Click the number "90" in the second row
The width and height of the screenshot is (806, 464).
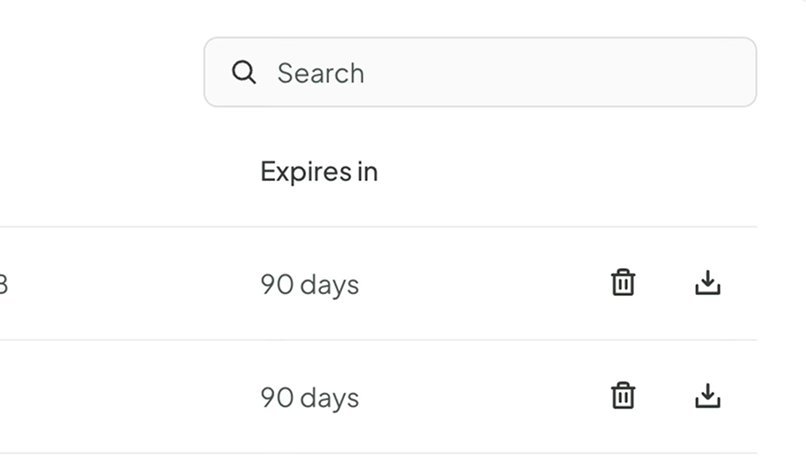[277, 397]
